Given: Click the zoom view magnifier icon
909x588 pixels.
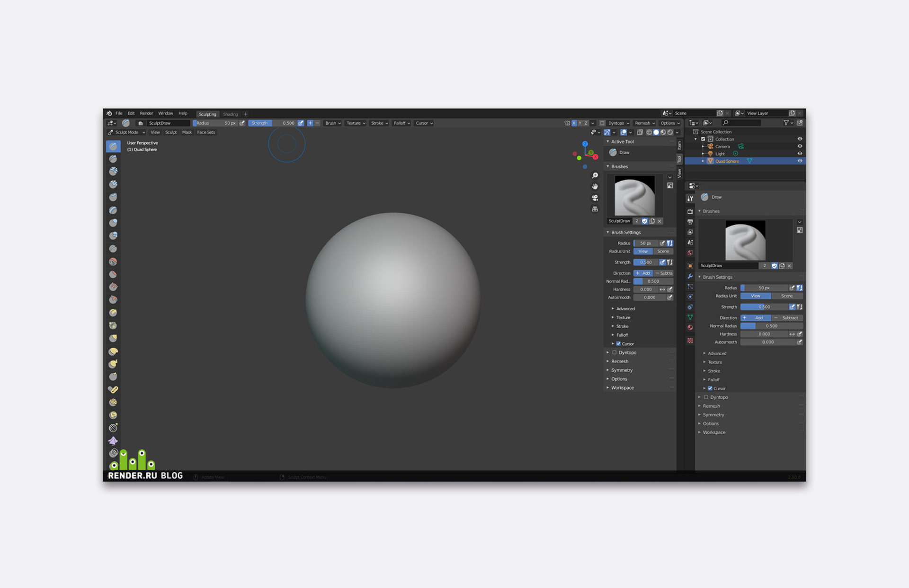Looking at the screenshot, I should click(x=595, y=176).
